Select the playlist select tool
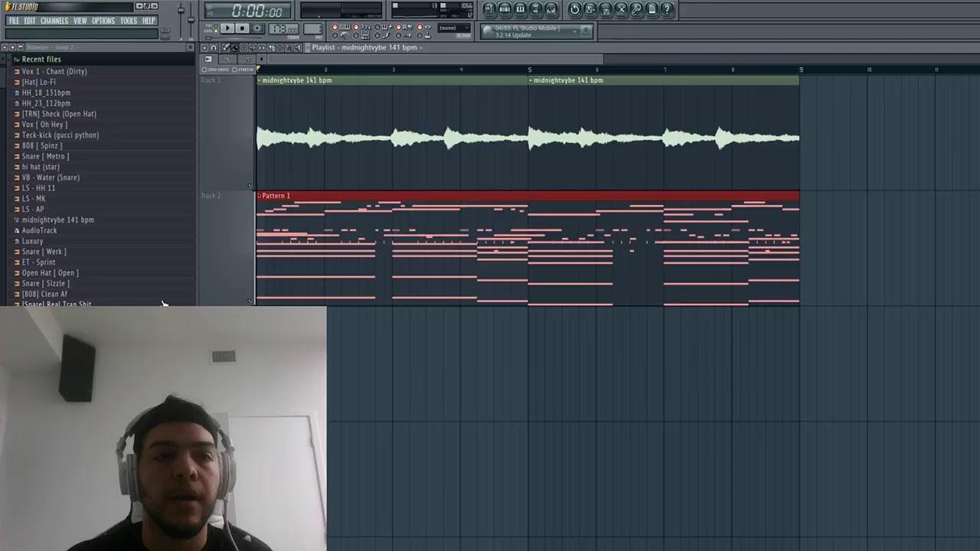 click(279, 47)
